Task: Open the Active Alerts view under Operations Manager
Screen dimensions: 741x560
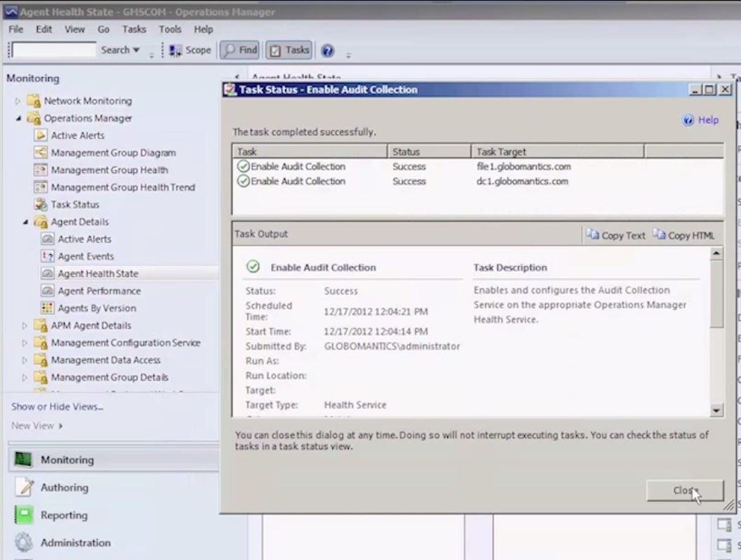Action: click(x=77, y=135)
